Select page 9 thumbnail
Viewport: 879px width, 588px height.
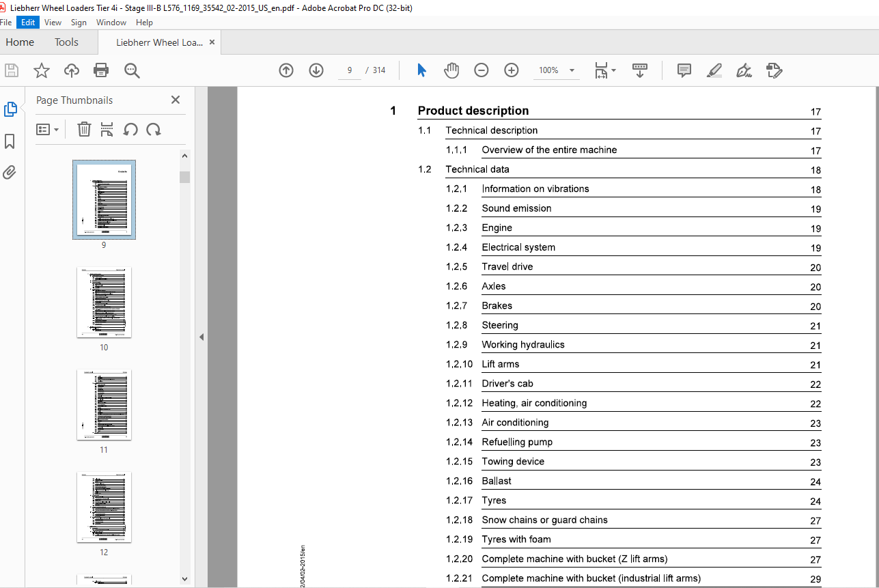click(x=104, y=199)
